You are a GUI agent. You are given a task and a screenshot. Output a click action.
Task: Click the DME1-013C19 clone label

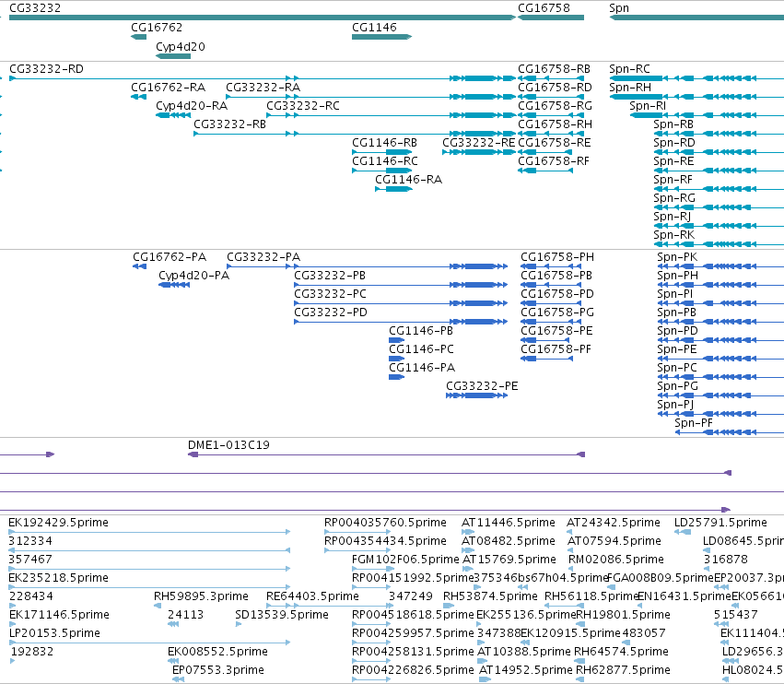click(228, 445)
